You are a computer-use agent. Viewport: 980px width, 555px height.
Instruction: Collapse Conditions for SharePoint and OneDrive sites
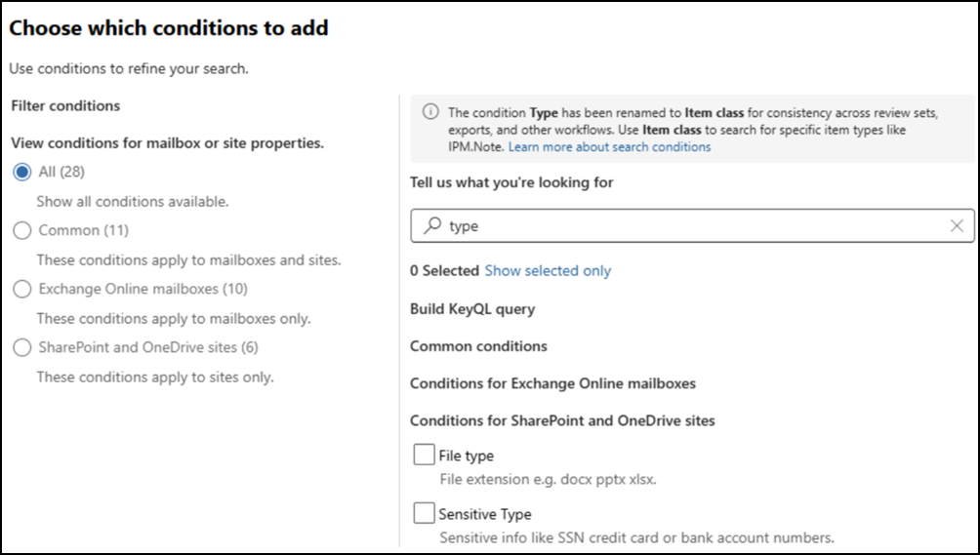(x=562, y=420)
